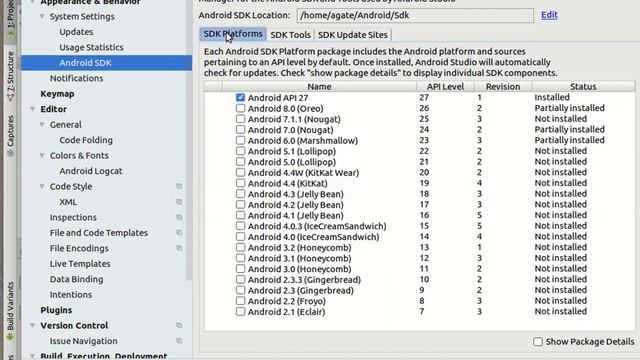Screen dimensions: 640x360
Task: Open Usage Statistics settings page
Action: [91, 47]
